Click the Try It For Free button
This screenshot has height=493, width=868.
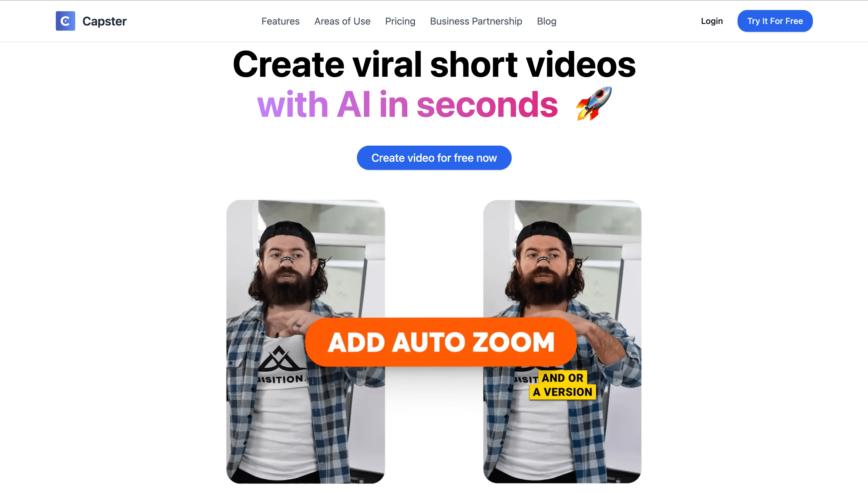(x=775, y=21)
